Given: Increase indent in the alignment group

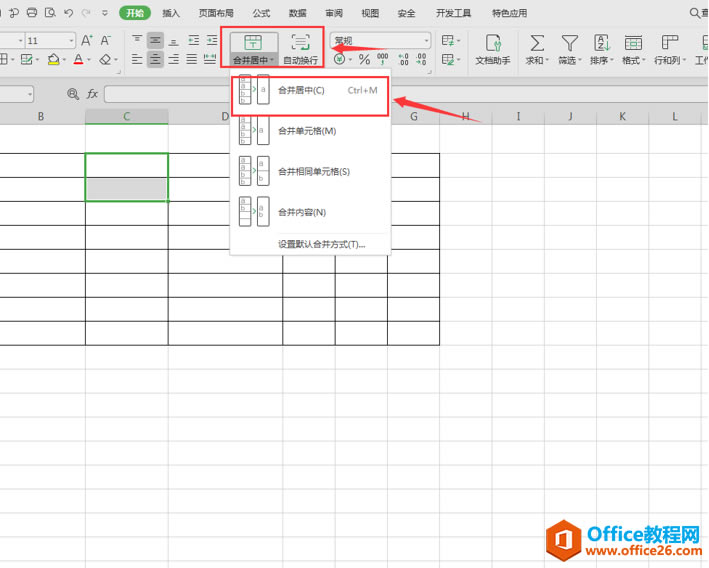Looking at the screenshot, I should 212,40.
